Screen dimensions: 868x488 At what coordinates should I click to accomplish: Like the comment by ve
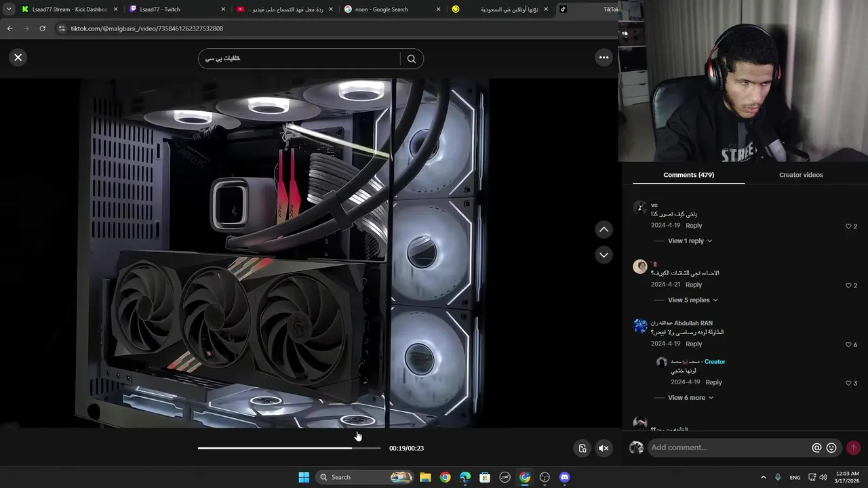(848, 226)
